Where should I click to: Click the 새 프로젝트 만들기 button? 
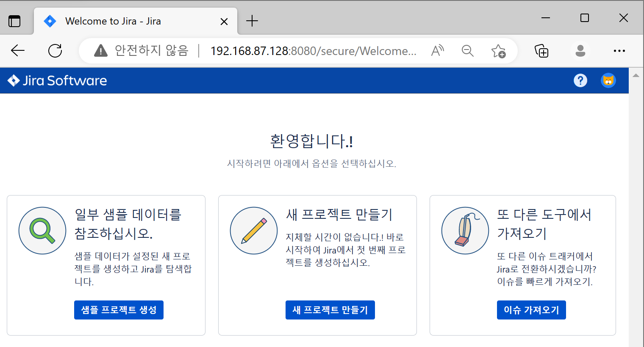click(330, 310)
